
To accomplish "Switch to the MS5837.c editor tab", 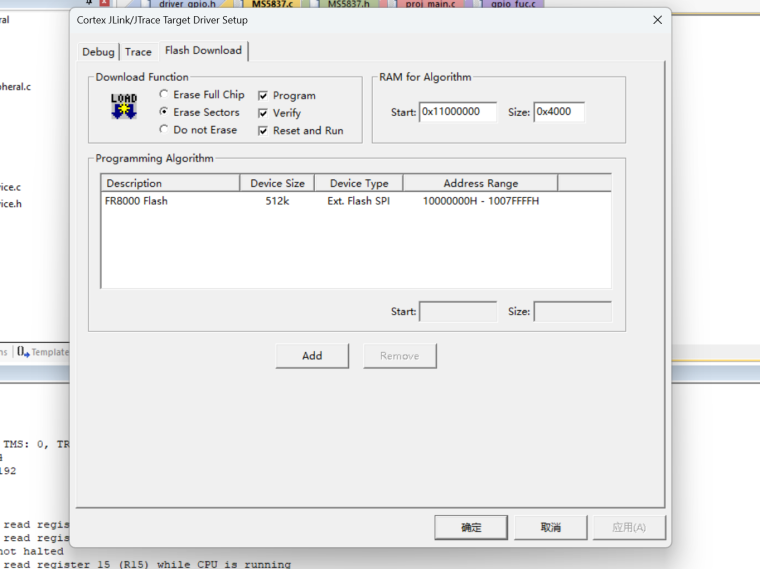I will (272, 5).
